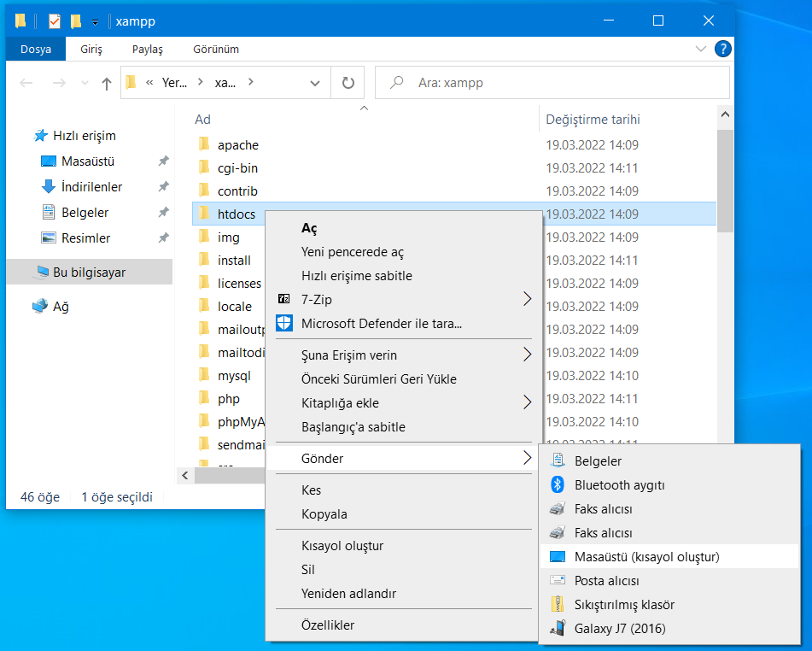Click the Masaüstü (kısayol oluştur) desktop icon
The image size is (812, 651).
tap(558, 556)
